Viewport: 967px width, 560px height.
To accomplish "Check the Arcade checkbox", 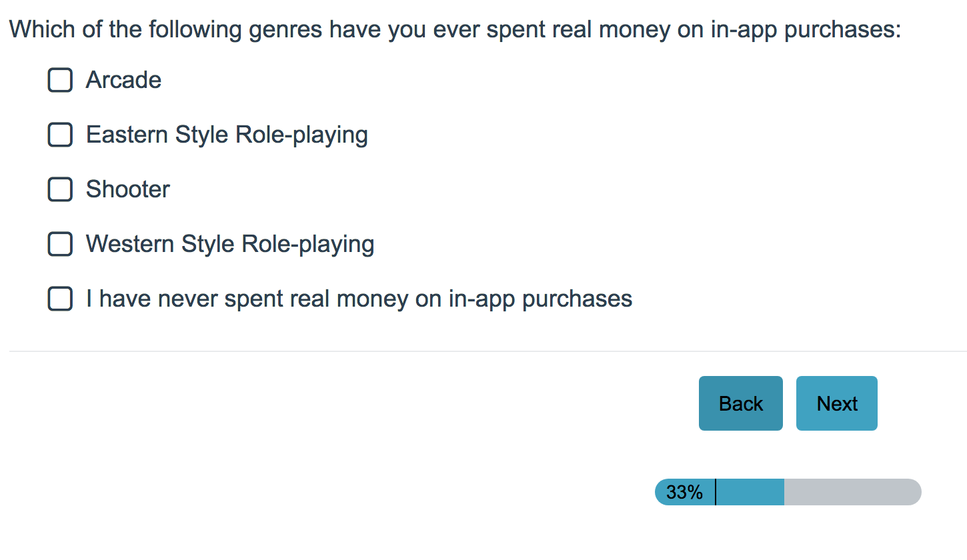I will (60, 81).
